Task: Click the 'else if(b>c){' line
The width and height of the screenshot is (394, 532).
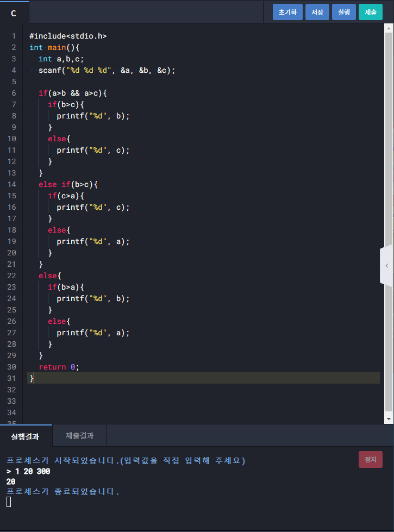Action: point(68,185)
